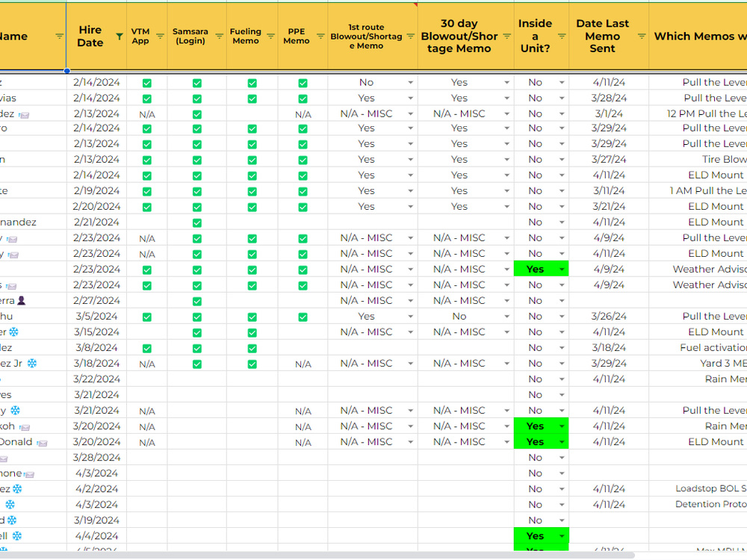Open green Yes dropdown in the 'koh' row
Viewport: 747px width, 560px height.
coord(562,426)
